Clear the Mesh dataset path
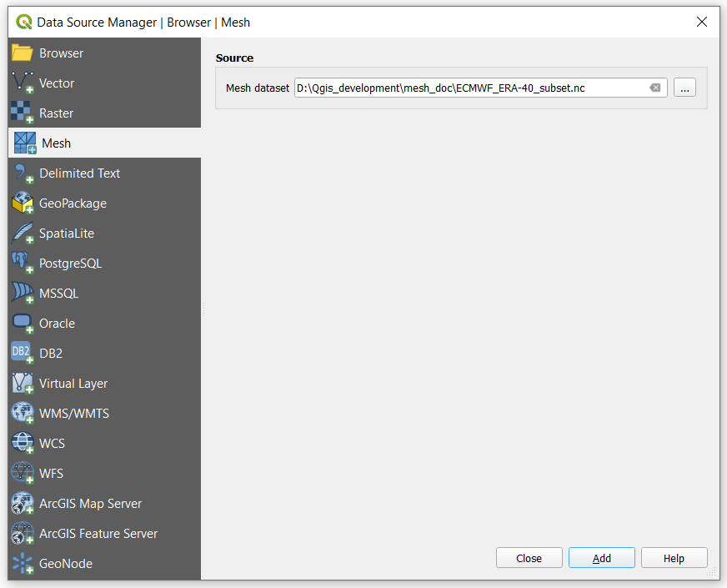The image size is (727, 588). click(655, 88)
